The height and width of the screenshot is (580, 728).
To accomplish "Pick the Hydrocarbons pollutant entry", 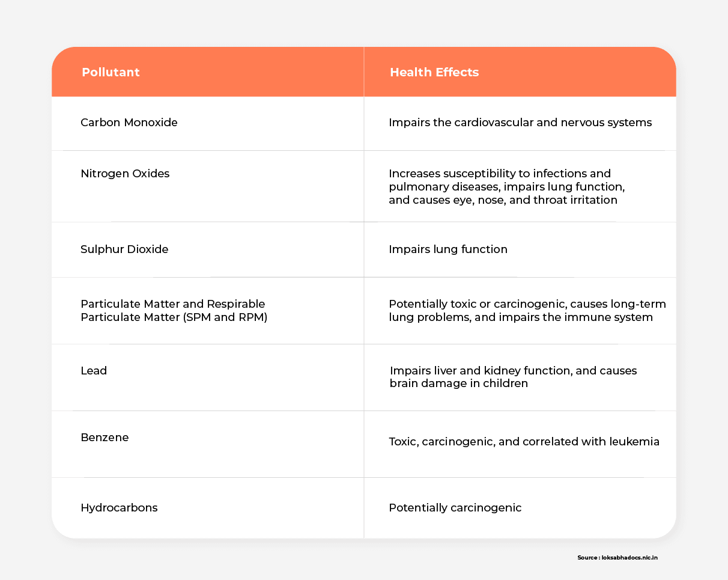I will tap(119, 508).
